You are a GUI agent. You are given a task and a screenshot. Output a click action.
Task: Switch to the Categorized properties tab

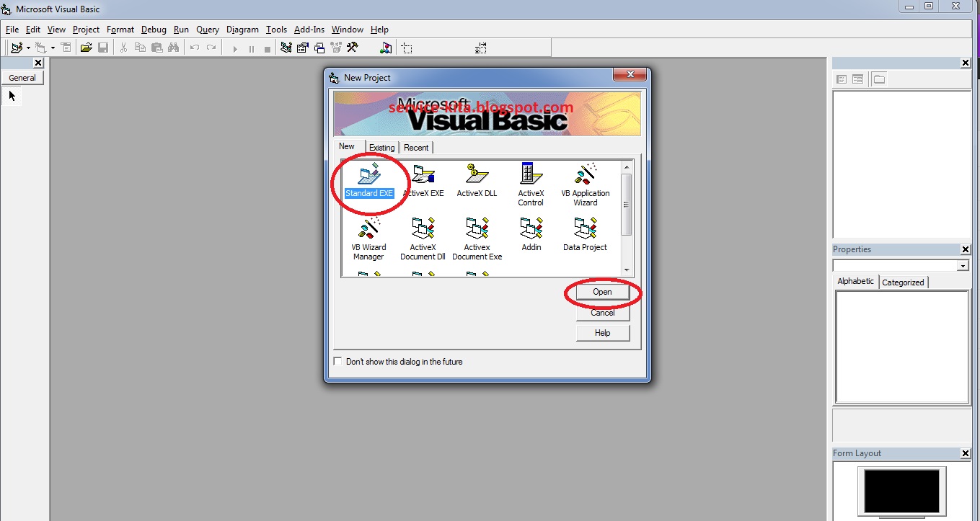(x=903, y=282)
